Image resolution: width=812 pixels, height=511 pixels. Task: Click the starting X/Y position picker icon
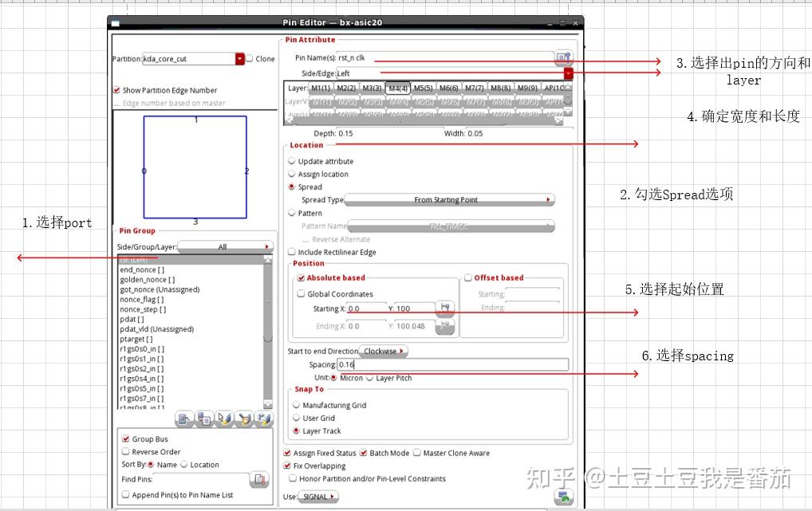444,309
